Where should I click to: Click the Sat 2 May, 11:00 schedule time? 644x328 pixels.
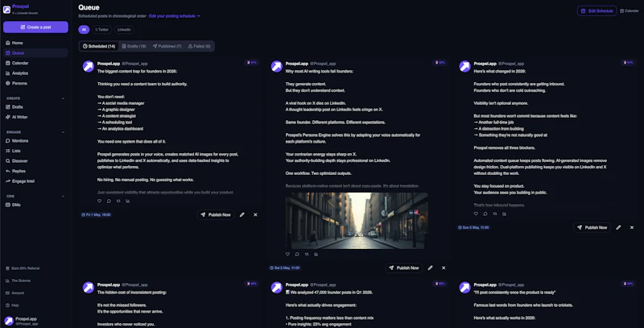tap(285, 268)
